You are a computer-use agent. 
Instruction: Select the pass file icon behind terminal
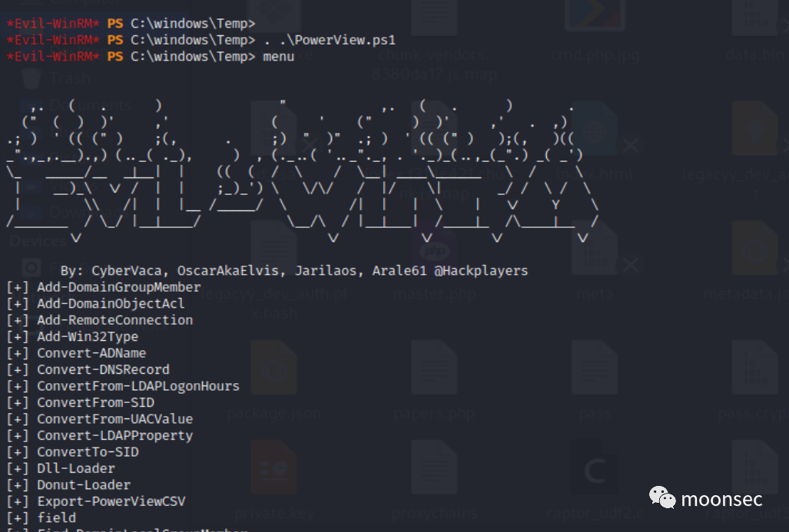595,367
